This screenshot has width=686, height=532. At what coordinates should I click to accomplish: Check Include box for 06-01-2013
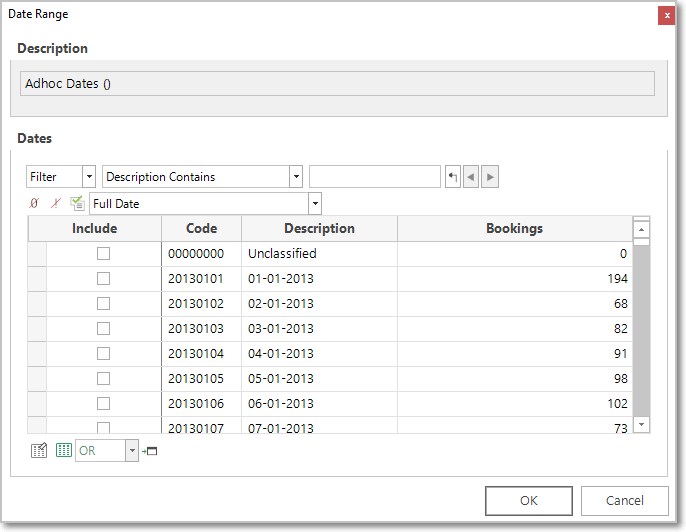[103, 403]
